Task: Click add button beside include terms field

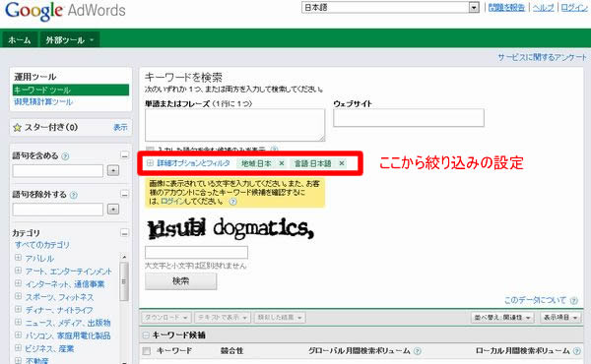Action: (x=113, y=170)
